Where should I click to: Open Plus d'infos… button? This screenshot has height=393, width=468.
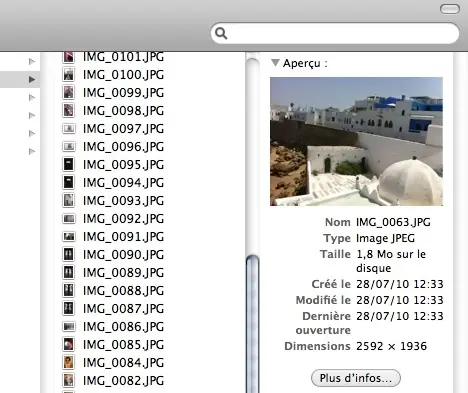[x=356, y=378]
